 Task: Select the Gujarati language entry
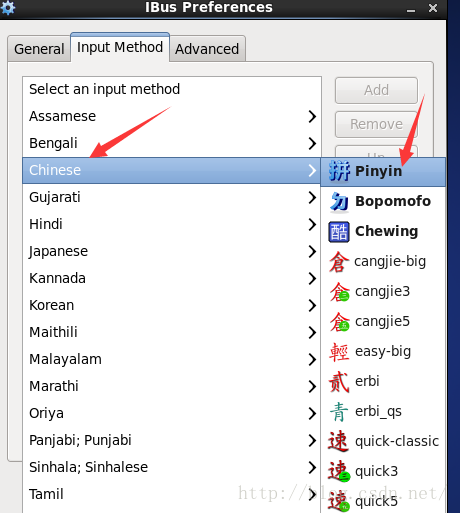click(172, 197)
